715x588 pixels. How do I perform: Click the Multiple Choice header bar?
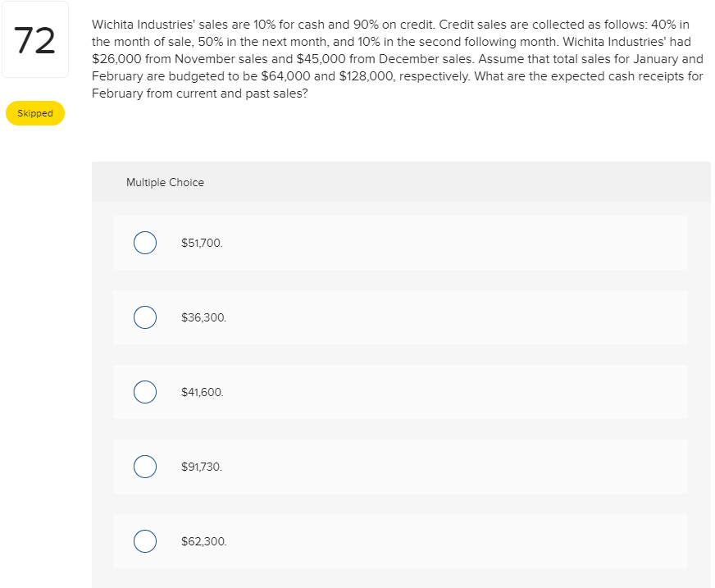pyautogui.click(x=402, y=182)
